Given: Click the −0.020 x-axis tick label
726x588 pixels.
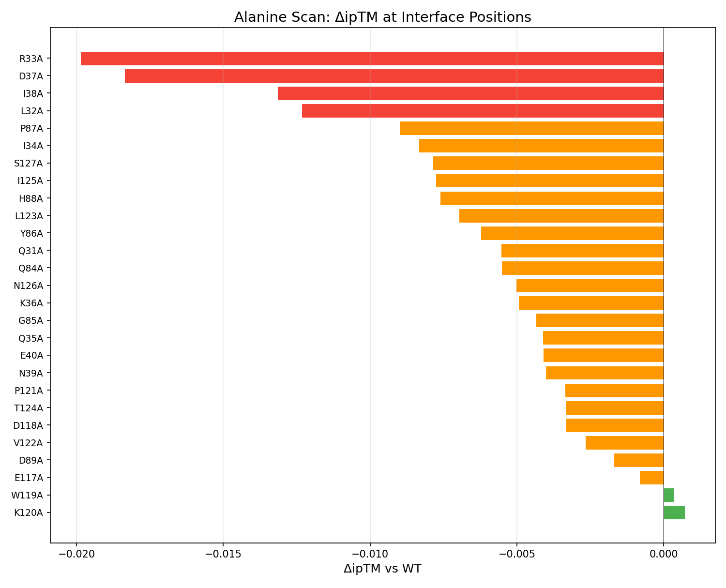Looking at the screenshot, I should (x=76, y=553).
